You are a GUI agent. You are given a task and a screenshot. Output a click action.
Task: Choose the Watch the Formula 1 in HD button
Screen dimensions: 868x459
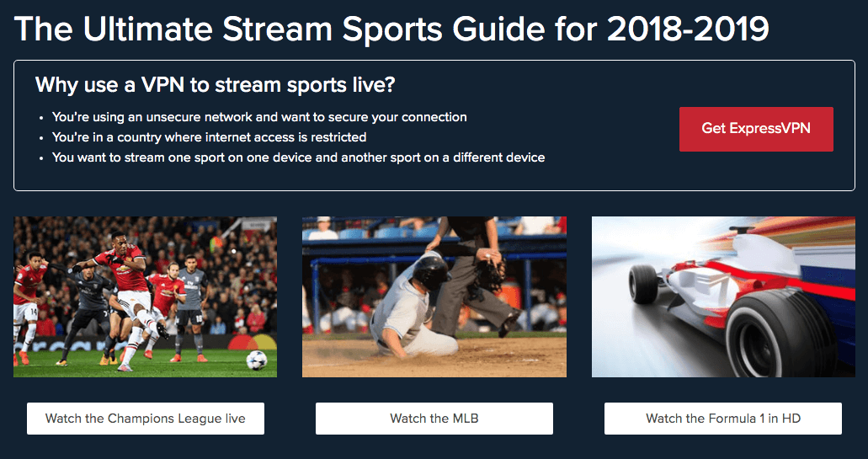723,419
